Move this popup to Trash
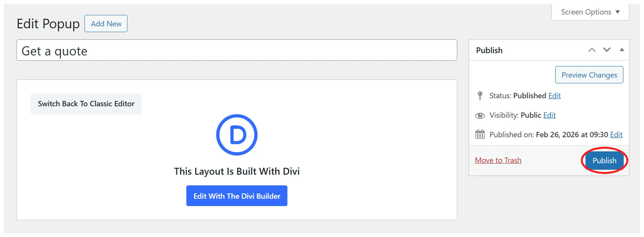The image size is (644, 237). pos(498,160)
